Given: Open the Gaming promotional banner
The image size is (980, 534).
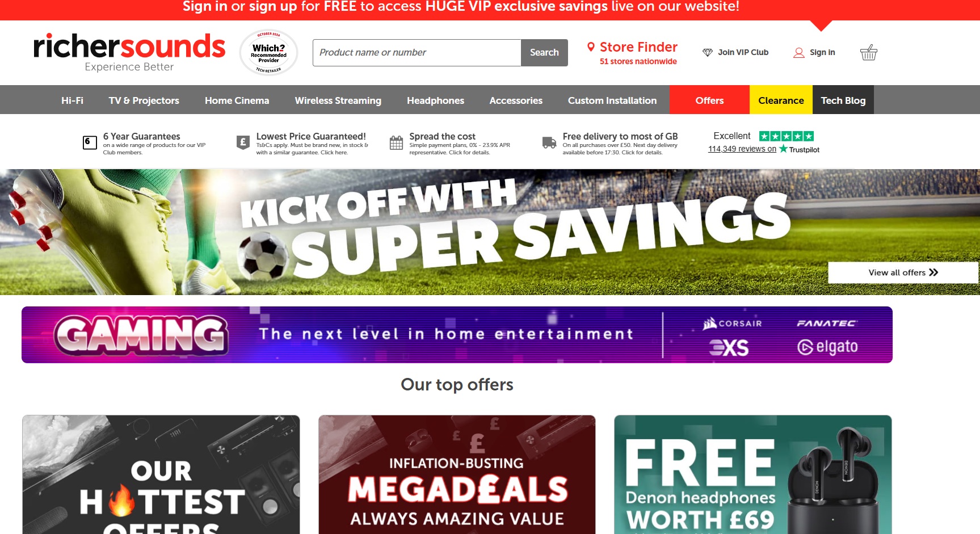Looking at the screenshot, I should tap(457, 335).
